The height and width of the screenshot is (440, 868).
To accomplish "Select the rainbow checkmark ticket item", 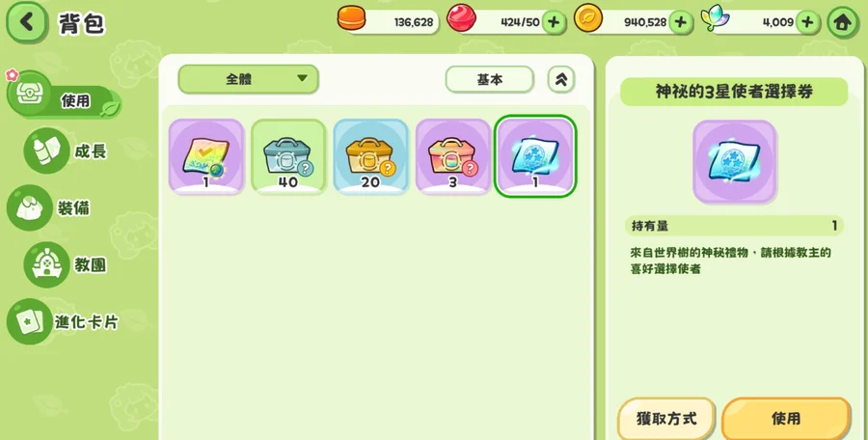I will pos(206,157).
